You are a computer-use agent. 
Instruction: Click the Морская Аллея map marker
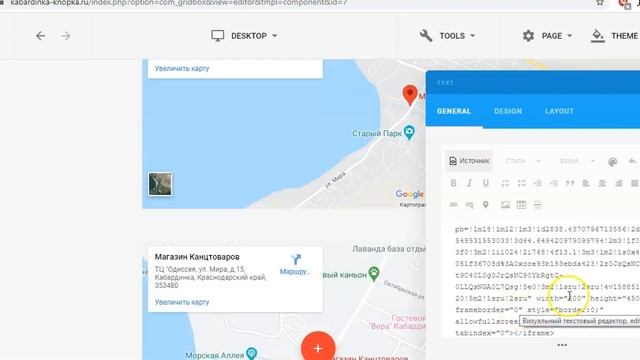[x=251, y=354]
